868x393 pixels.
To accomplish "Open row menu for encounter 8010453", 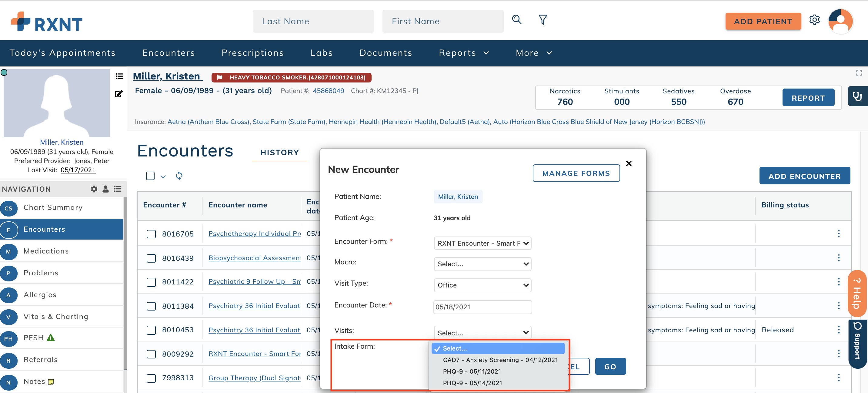I will click(839, 330).
